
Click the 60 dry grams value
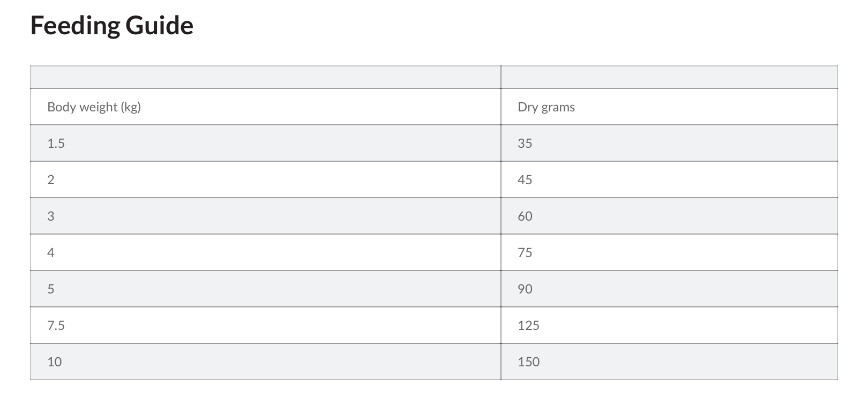(525, 216)
